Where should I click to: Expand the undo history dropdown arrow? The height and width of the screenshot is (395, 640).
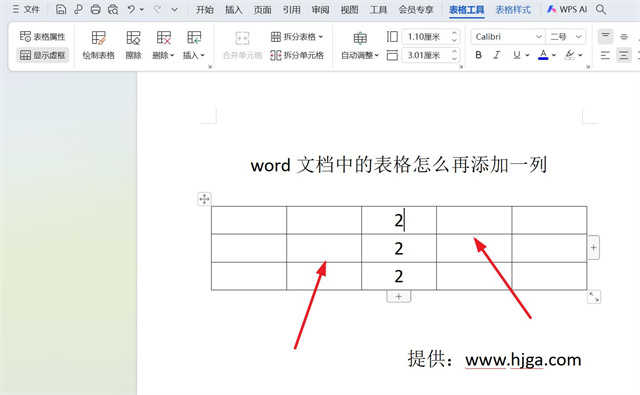click(x=142, y=9)
